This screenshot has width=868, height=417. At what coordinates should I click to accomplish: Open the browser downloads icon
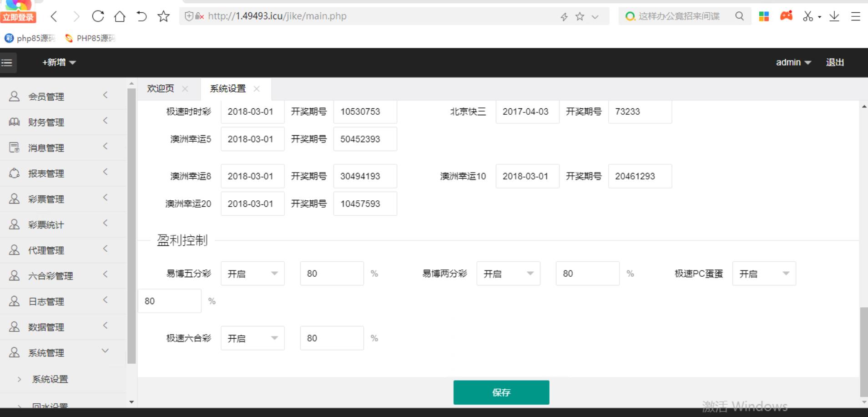click(x=834, y=16)
